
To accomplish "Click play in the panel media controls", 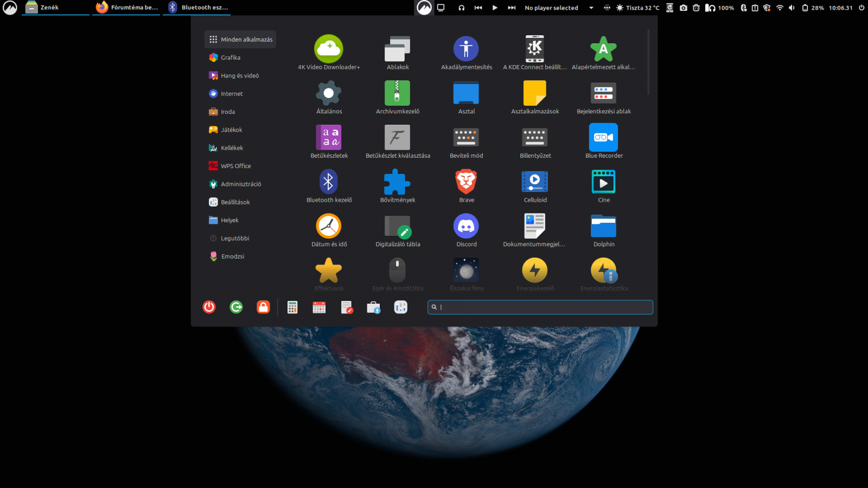I will 495,8.
